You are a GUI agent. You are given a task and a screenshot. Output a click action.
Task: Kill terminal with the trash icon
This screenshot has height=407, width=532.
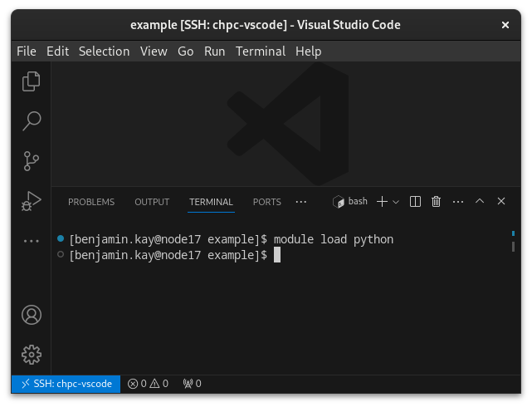pyautogui.click(x=436, y=201)
